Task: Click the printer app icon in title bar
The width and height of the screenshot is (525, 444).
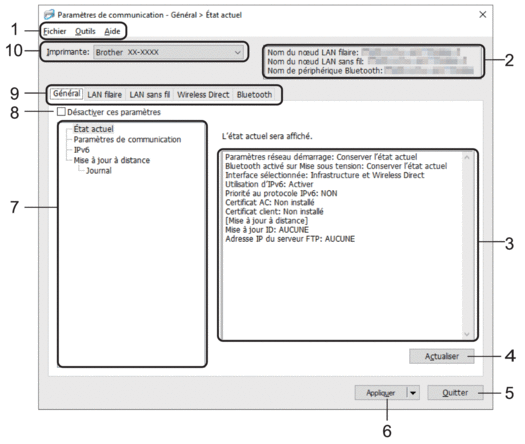Action: pyautogui.click(x=49, y=15)
